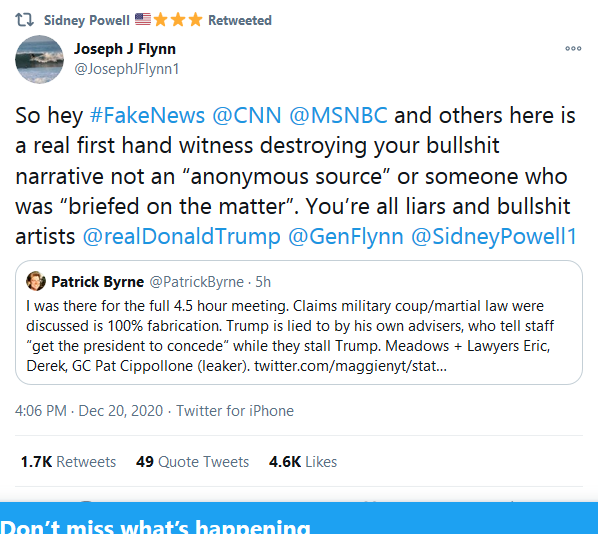Open the Patrick Byrne quoted tweet card
The height and width of the screenshot is (534, 598).
[299, 322]
